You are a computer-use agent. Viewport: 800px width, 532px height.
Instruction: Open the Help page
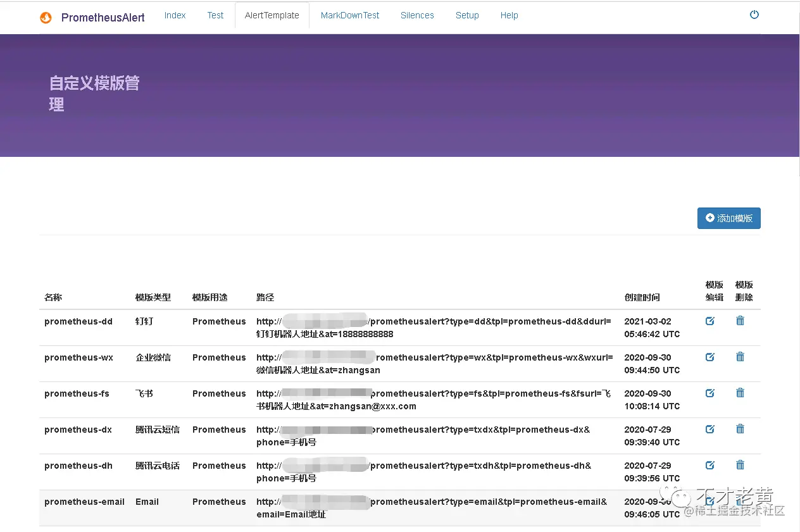coord(509,15)
